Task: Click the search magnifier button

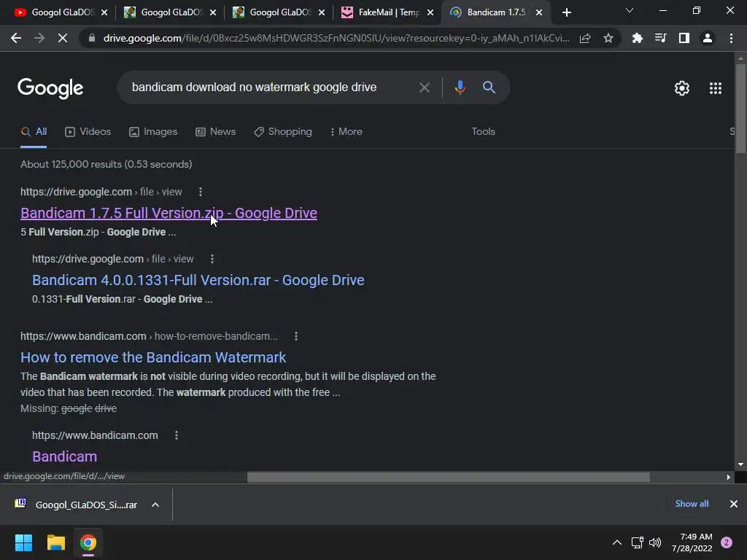Action: click(489, 87)
